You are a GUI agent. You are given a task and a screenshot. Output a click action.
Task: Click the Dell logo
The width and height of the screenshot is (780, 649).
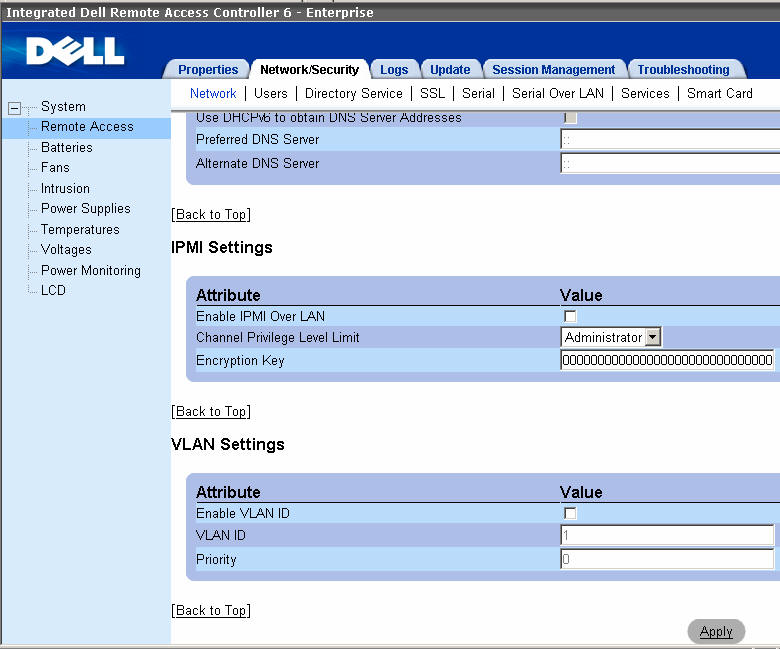[75, 51]
